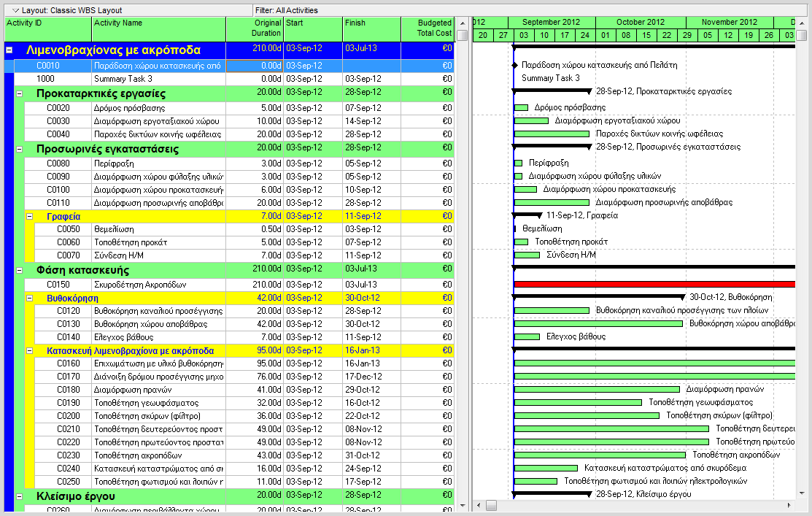Collapse the Γραφεία WBS group
812x516 pixels.
click(29, 217)
